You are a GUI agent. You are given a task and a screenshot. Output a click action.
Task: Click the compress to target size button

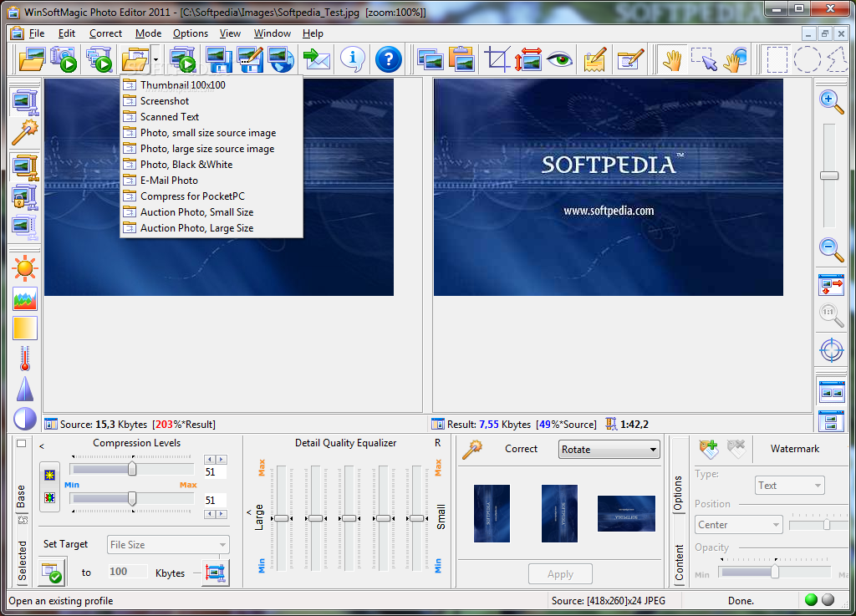(215, 572)
